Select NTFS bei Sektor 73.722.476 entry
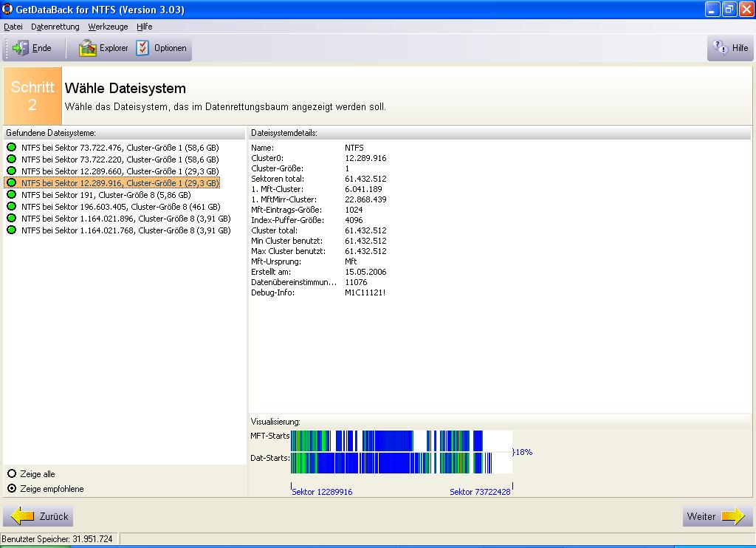 [x=120, y=148]
